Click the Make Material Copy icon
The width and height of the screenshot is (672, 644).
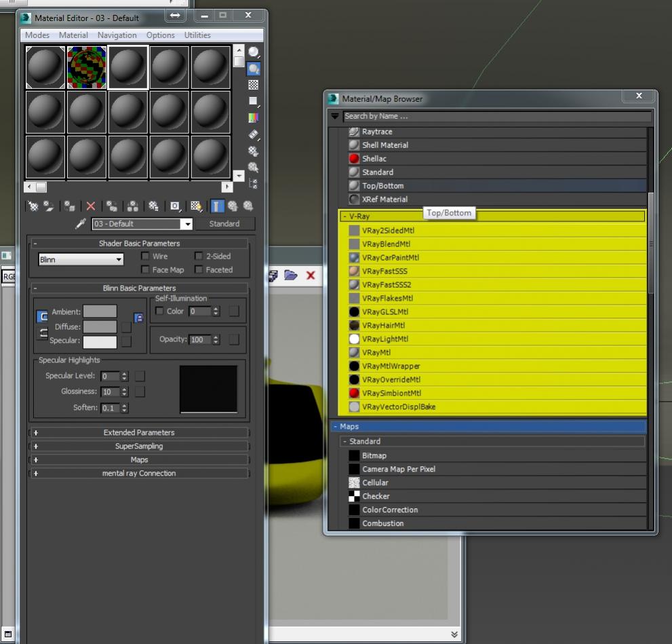[112, 206]
